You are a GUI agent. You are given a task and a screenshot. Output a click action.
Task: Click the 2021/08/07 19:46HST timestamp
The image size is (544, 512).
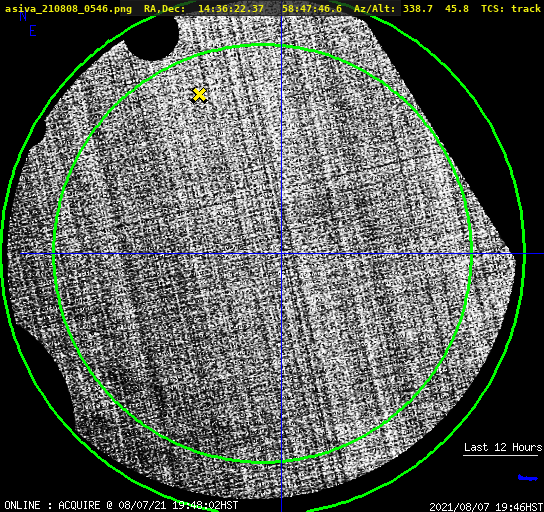[x=486, y=507]
